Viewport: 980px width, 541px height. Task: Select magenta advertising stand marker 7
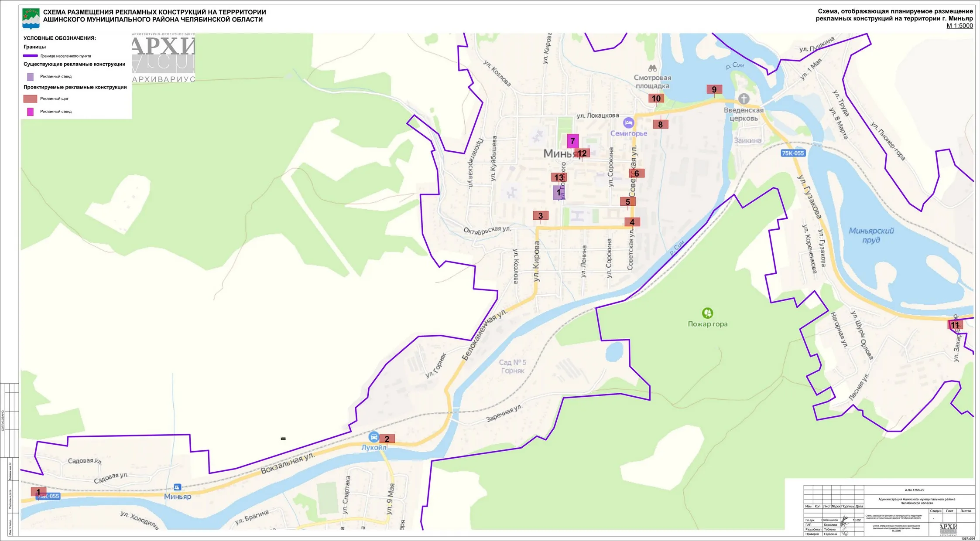pyautogui.click(x=572, y=141)
